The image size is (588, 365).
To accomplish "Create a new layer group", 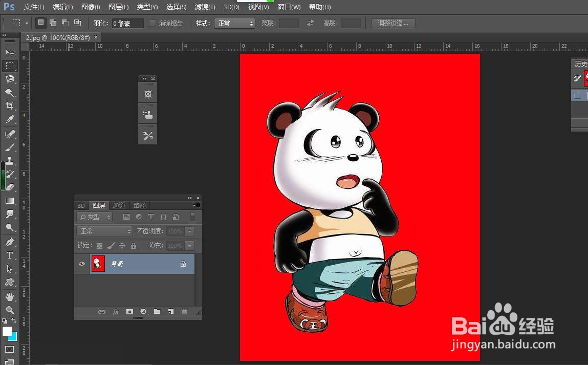I will [x=157, y=311].
